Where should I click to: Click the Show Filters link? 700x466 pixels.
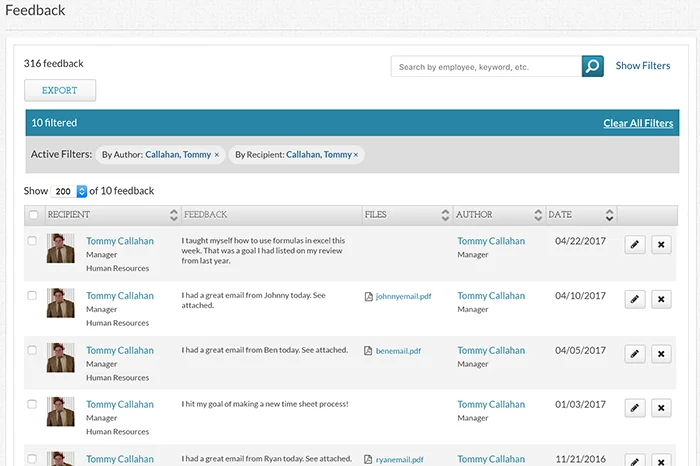(x=643, y=66)
